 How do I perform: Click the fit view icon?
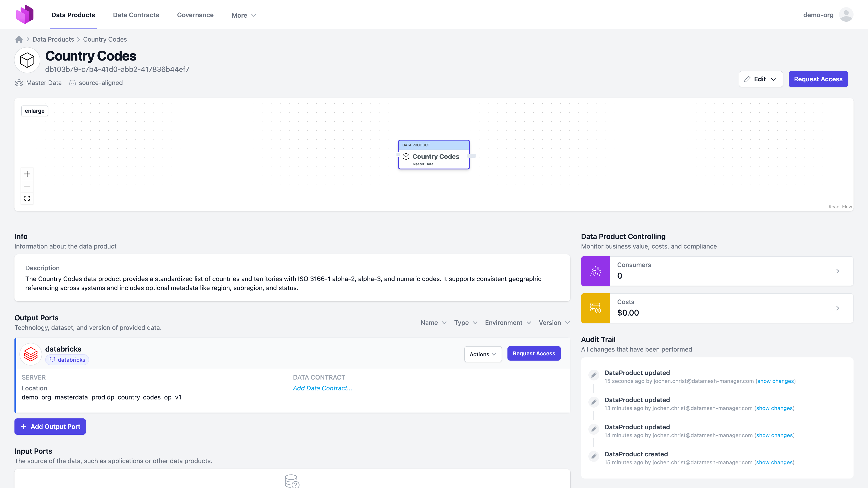(x=27, y=198)
